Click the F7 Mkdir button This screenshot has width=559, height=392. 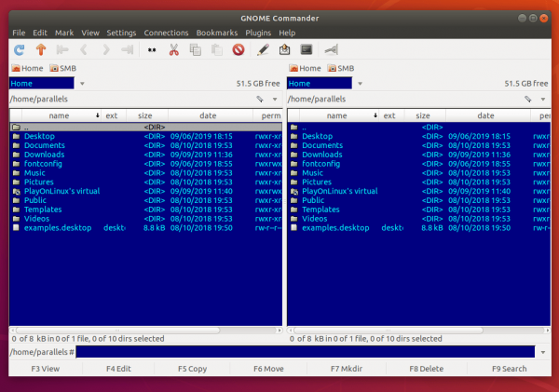347,369
